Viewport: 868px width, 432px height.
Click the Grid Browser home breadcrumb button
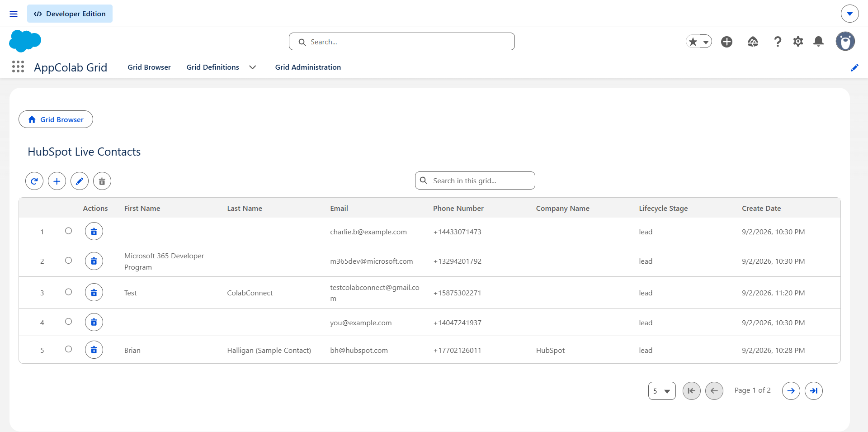pyautogui.click(x=56, y=119)
